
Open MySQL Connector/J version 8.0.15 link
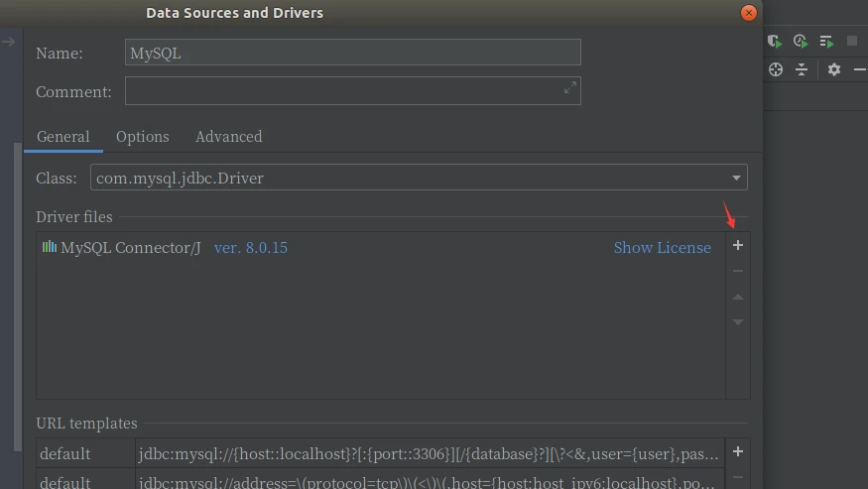point(250,248)
